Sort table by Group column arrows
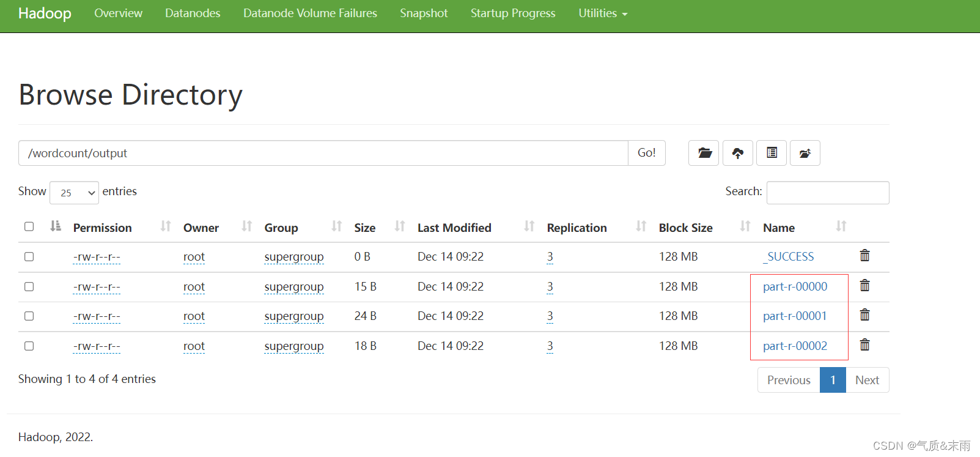 tap(337, 226)
